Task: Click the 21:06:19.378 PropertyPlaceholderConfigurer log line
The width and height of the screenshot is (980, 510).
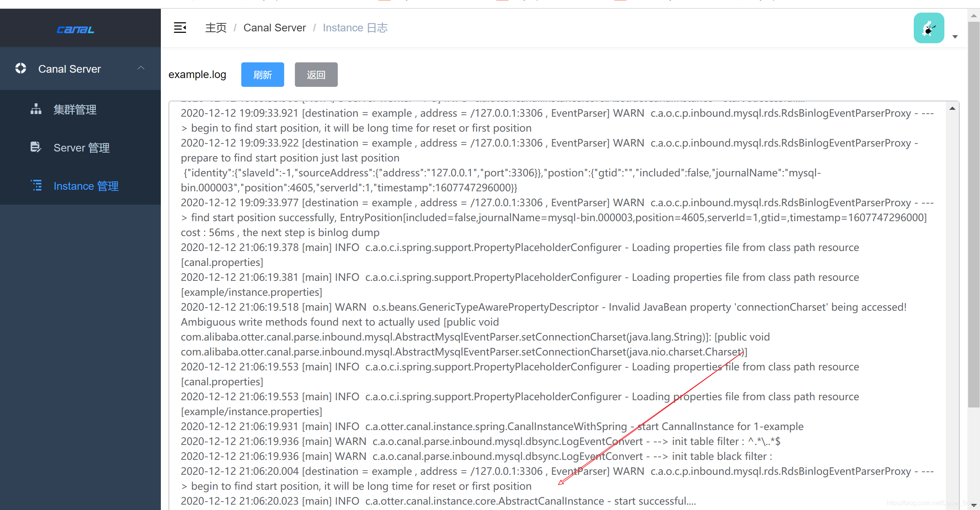Action: [520, 248]
